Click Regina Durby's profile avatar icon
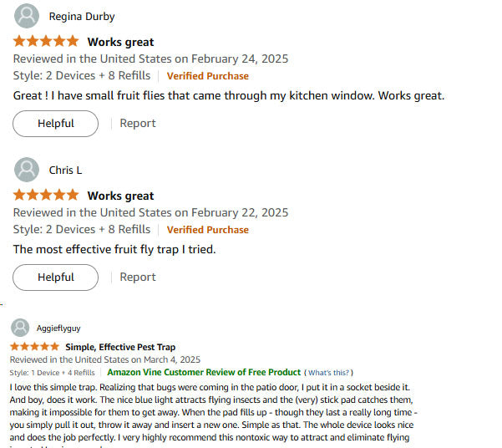The height and width of the screenshot is (448, 502). (x=28, y=16)
